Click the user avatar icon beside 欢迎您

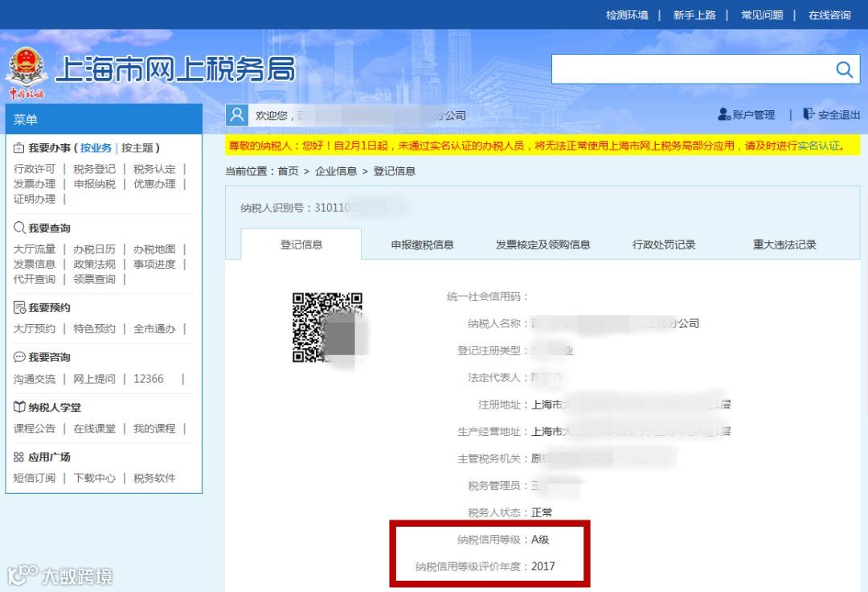click(x=237, y=115)
